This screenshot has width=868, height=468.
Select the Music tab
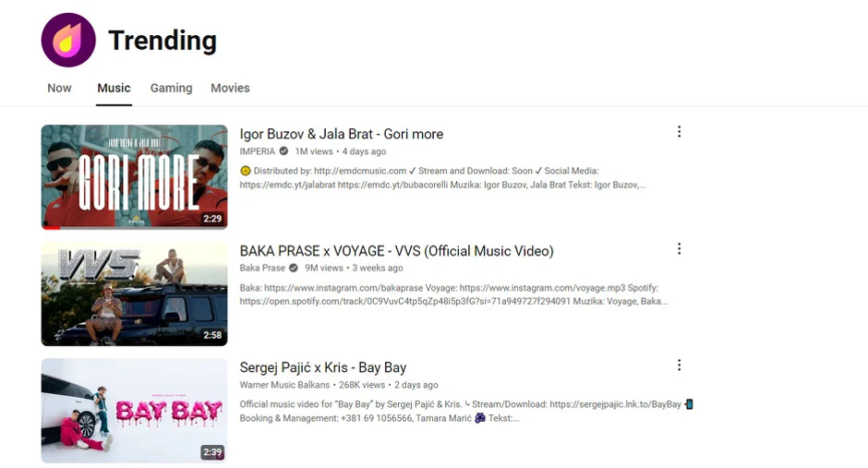(x=114, y=89)
